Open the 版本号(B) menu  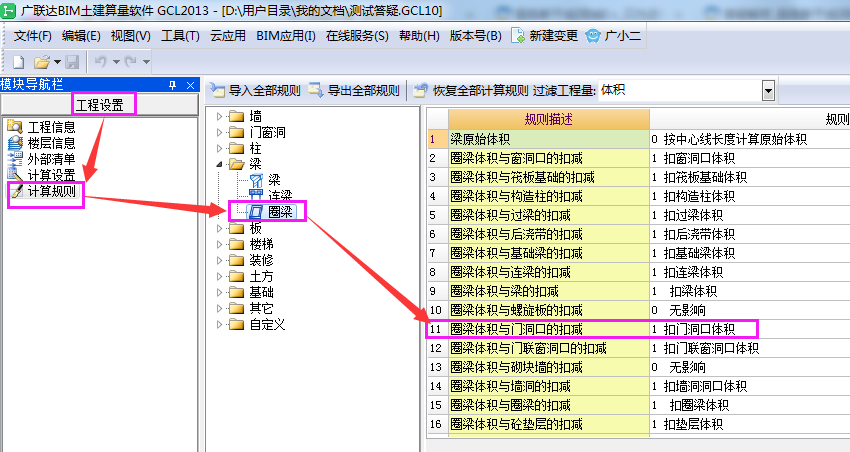coord(475,36)
